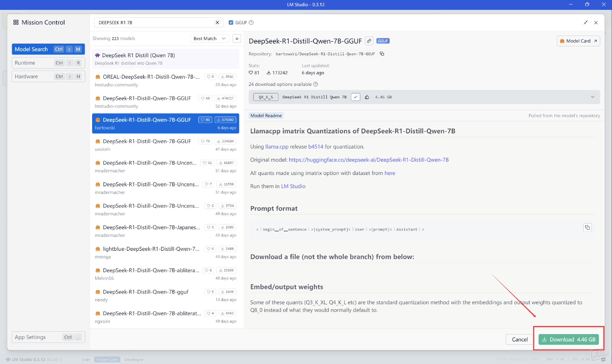Click the Mission Control grid icon
This screenshot has width=612, height=364.
click(16, 22)
